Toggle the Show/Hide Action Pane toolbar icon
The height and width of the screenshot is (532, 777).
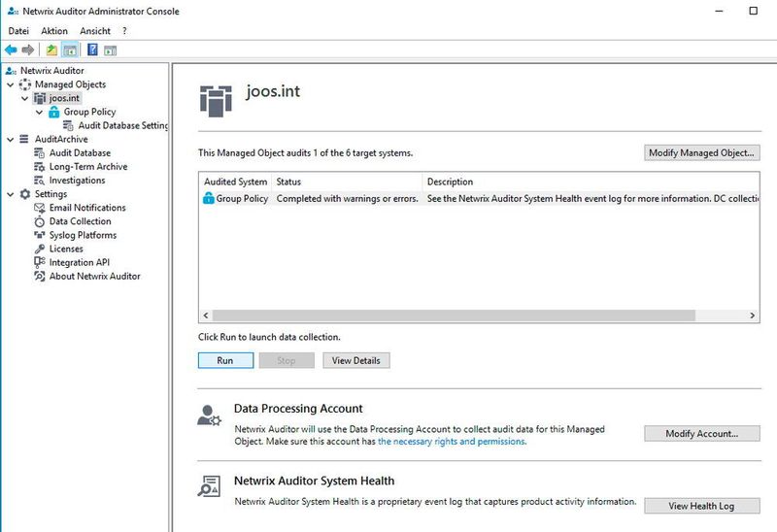click(110, 50)
